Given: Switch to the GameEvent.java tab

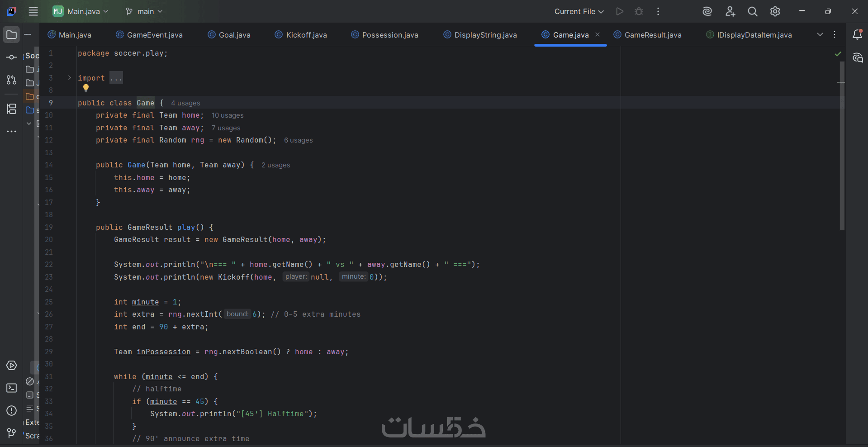Looking at the screenshot, I should point(149,35).
